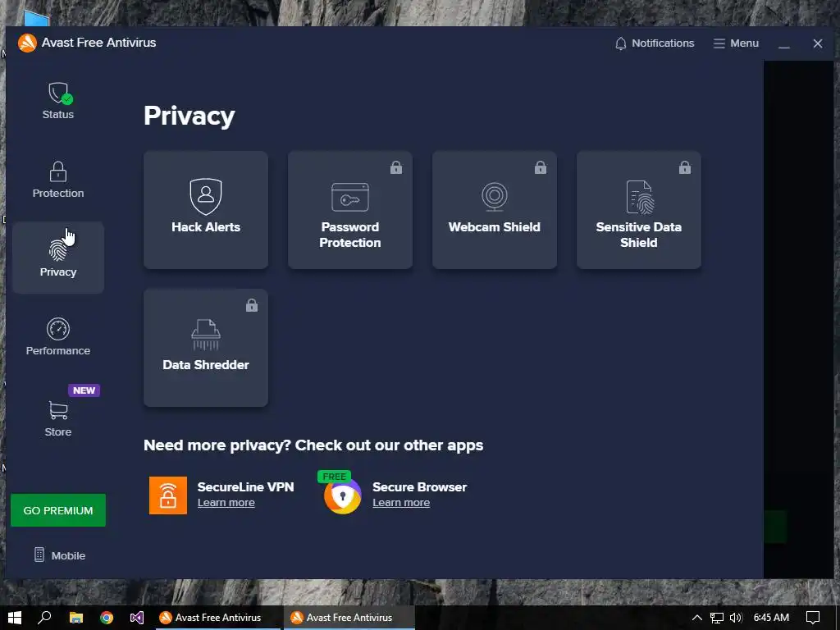Screen dimensions: 840x630
Task: Follow Learn more link under Secure Browser
Action: point(401,503)
